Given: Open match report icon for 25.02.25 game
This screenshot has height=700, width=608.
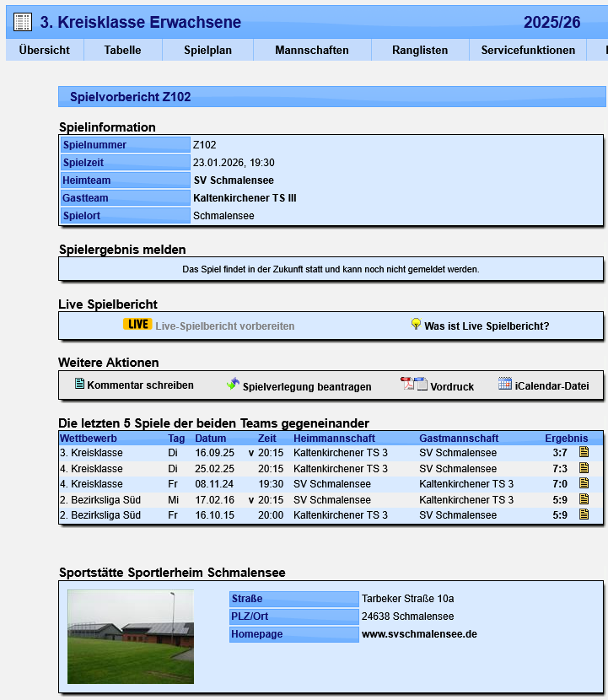Looking at the screenshot, I should [x=584, y=468].
